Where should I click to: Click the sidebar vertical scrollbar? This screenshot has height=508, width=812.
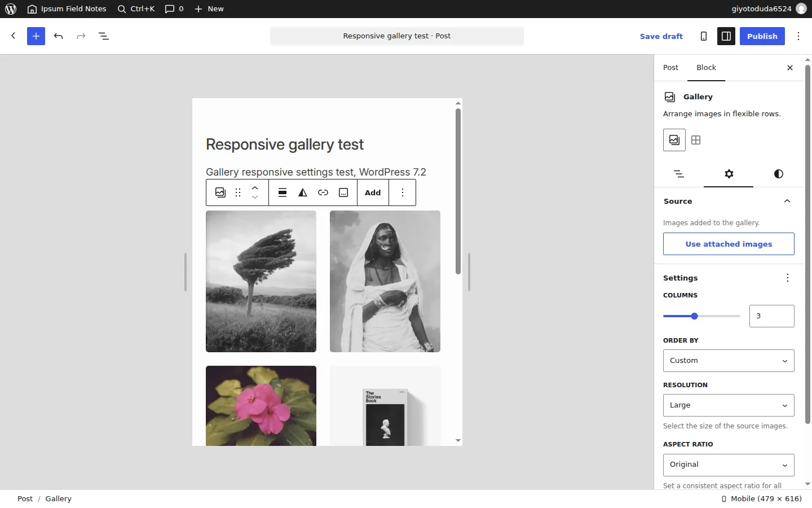(807, 243)
